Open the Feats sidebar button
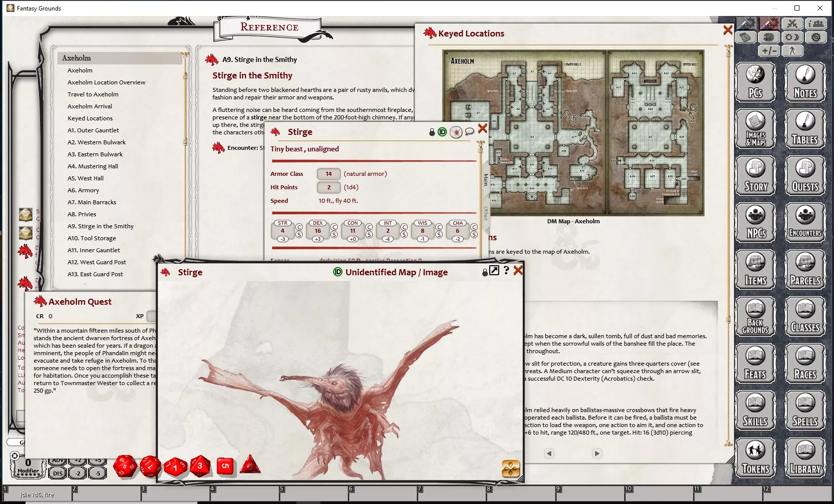 click(x=755, y=363)
